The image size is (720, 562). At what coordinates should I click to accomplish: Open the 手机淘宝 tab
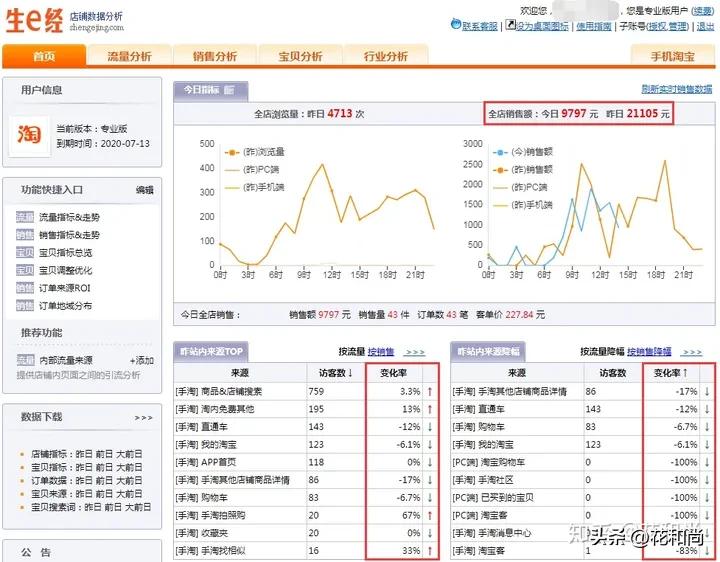(x=672, y=56)
